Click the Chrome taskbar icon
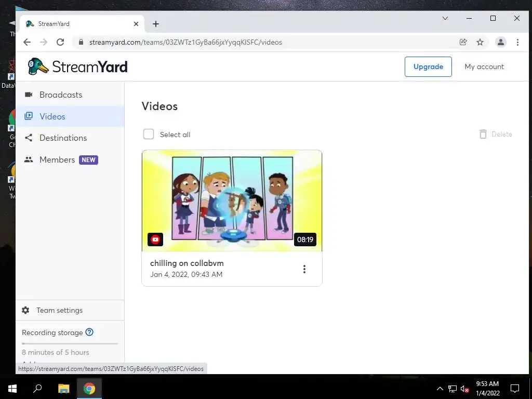 (89, 388)
